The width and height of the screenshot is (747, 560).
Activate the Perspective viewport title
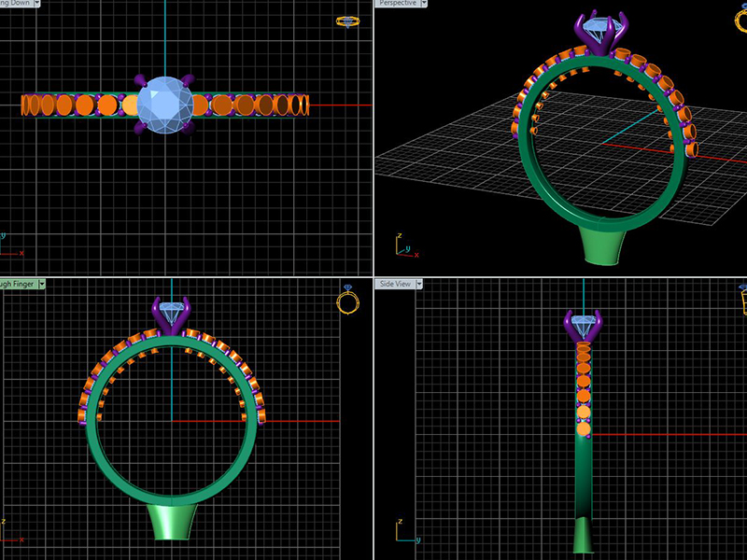click(395, 4)
